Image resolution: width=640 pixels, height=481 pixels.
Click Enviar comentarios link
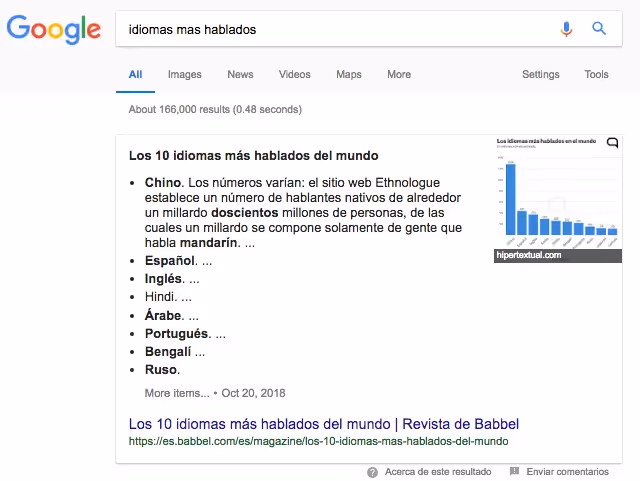click(x=567, y=472)
